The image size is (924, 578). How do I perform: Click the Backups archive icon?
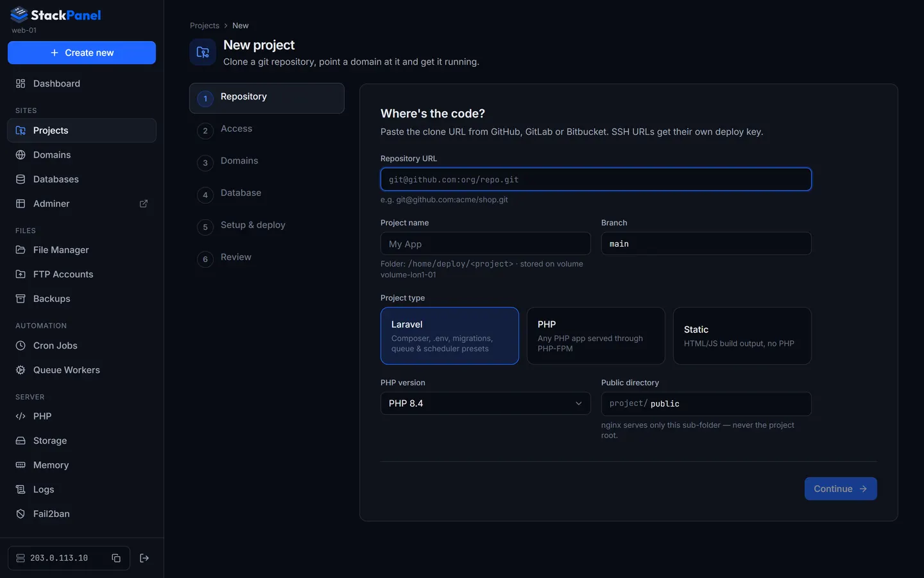[21, 299]
